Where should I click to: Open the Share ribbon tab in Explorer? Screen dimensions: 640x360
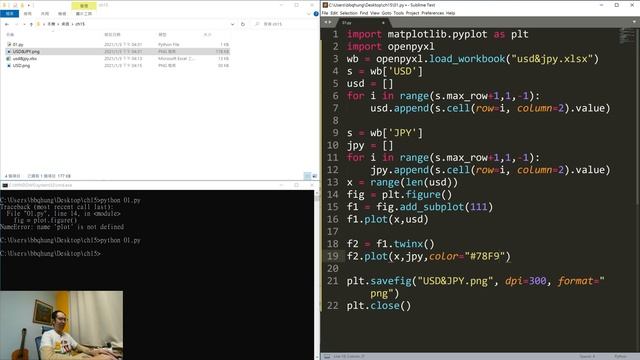point(44,13)
